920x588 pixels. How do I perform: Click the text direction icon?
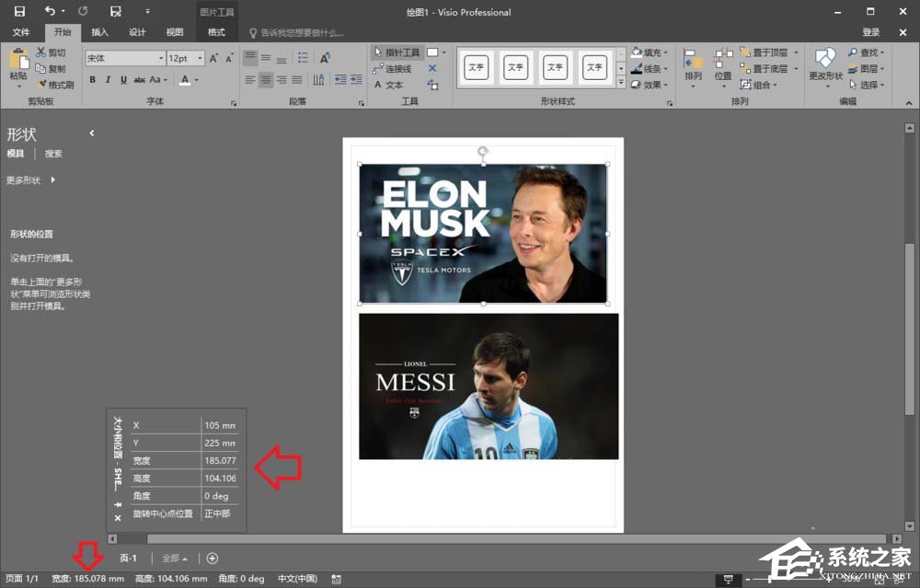point(318,80)
